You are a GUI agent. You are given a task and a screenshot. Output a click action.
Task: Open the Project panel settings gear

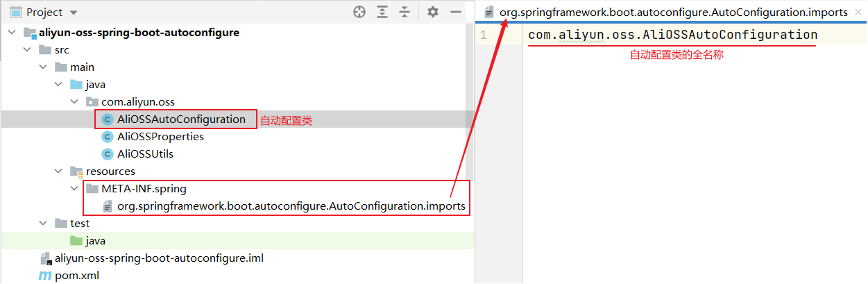[433, 12]
